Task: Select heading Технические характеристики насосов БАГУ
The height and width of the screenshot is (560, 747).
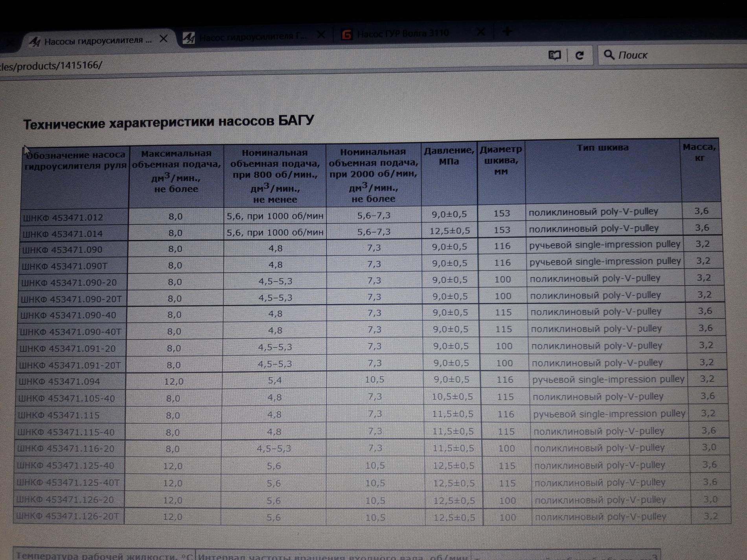Action: [x=169, y=122]
